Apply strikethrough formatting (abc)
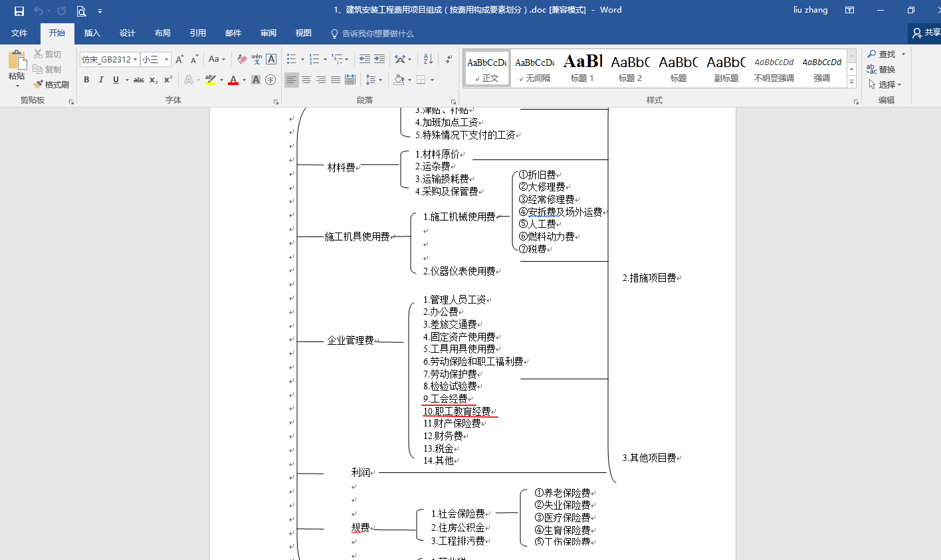This screenshot has width=941, height=560. [x=138, y=80]
